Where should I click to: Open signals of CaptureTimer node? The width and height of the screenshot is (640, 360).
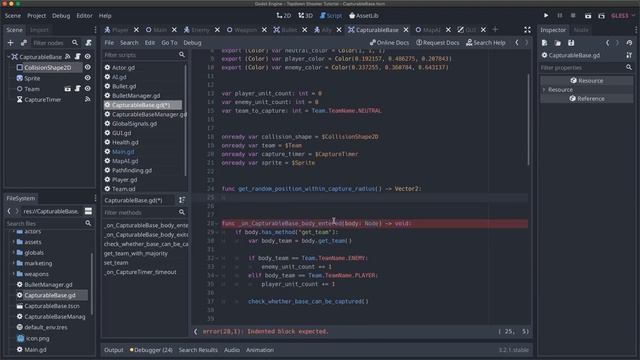88,99
